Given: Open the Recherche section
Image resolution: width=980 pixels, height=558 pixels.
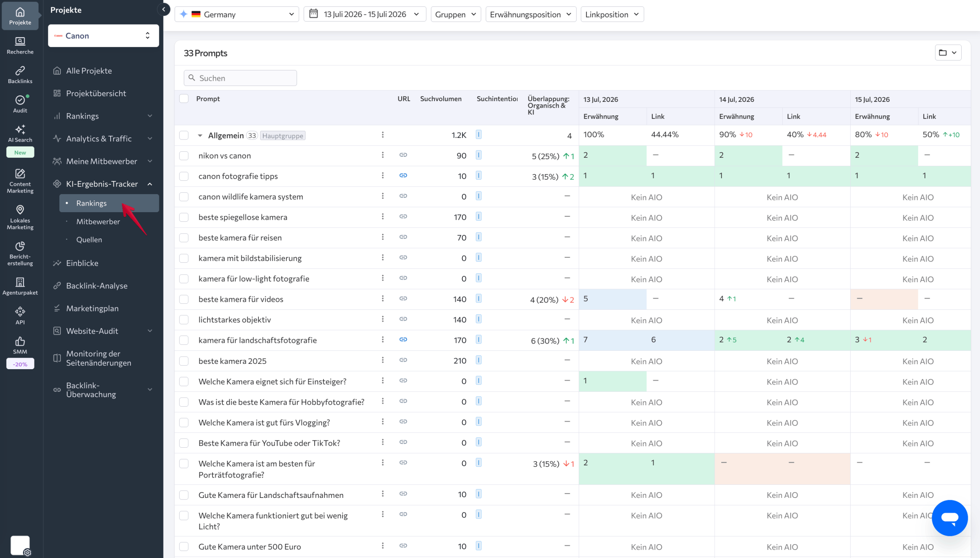Looking at the screenshot, I should tap(20, 46).
